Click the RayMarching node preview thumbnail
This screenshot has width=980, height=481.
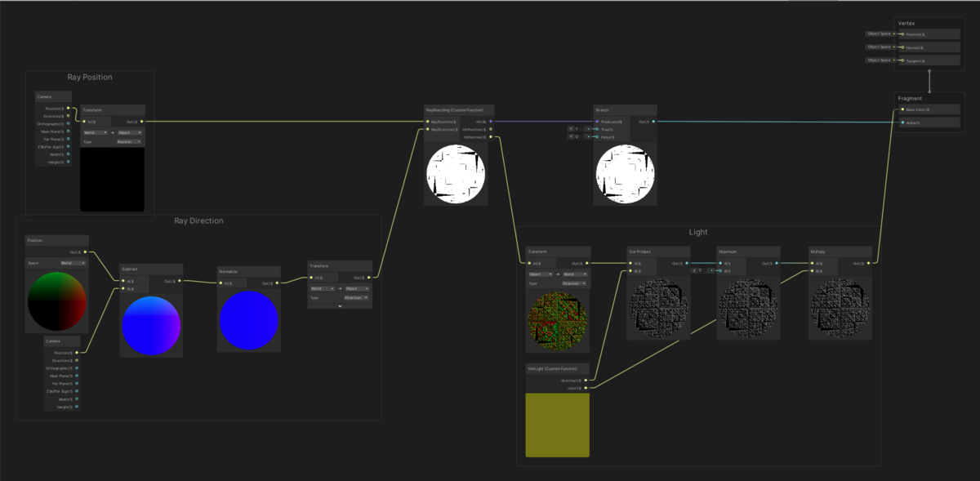click(x=456, y=173)
